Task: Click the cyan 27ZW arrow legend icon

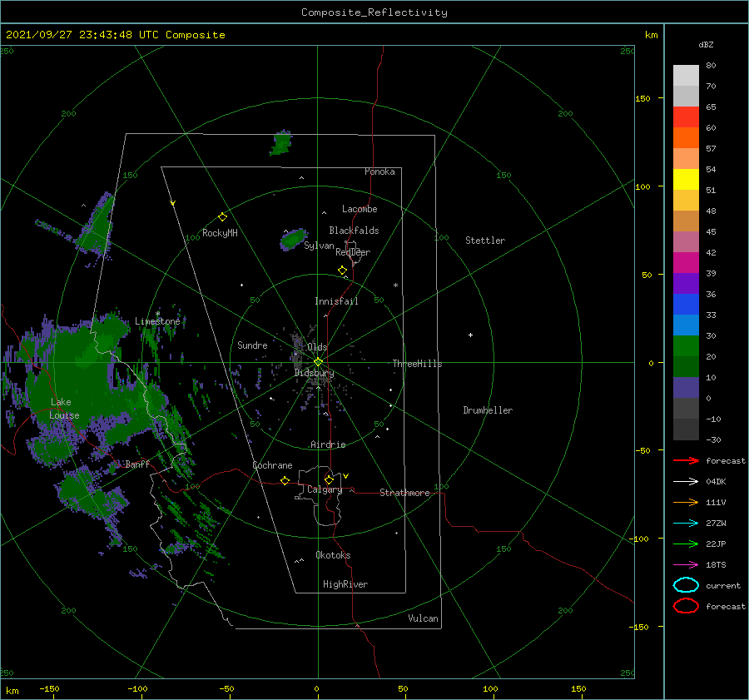Action: pos(686,524)
